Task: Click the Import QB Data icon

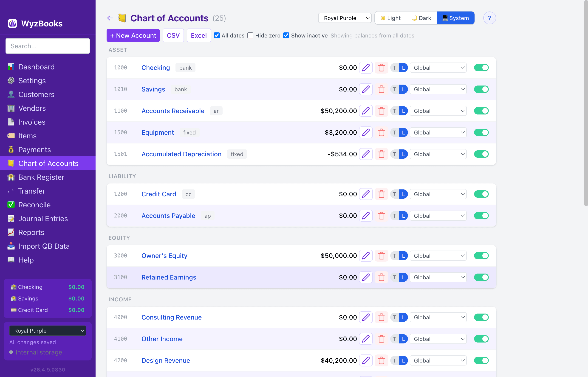Action: coord(11,246)
